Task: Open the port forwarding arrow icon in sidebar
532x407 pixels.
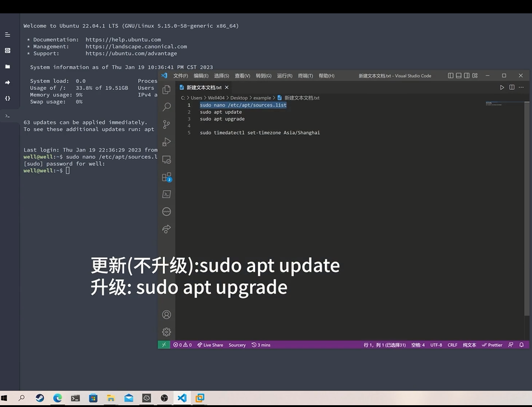Action: pyautogui.click(x=7, y=82)
